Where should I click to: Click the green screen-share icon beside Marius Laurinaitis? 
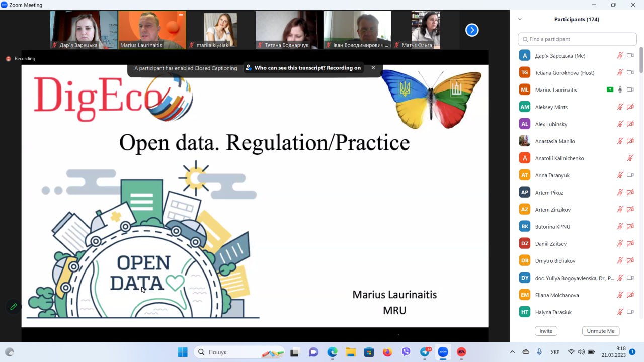pos(610,89)
